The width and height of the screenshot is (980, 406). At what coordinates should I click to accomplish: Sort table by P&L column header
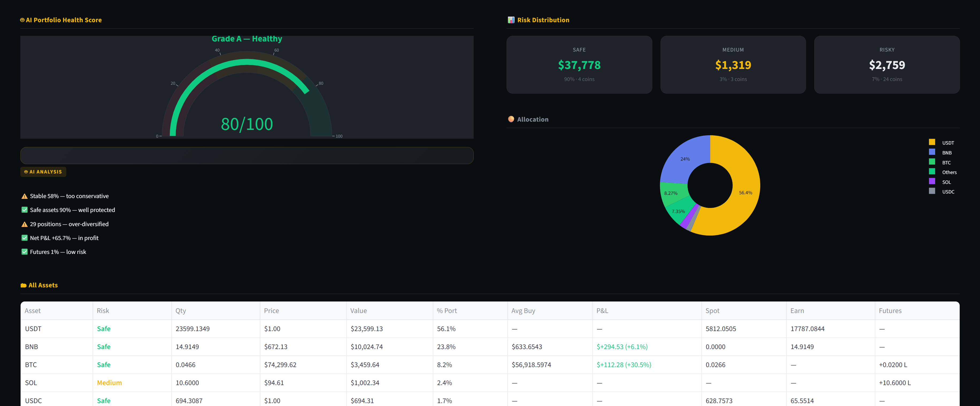(x=602, y=311)
